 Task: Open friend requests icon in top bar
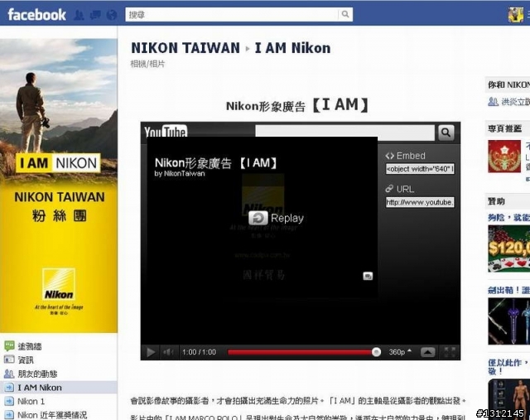coord(79,15)
